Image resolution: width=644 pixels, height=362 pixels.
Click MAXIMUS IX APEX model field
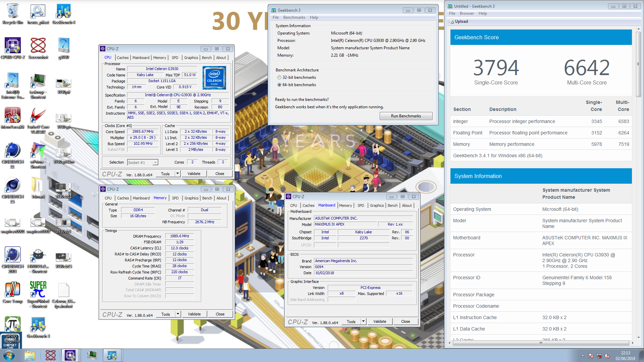tap(345, 225)
